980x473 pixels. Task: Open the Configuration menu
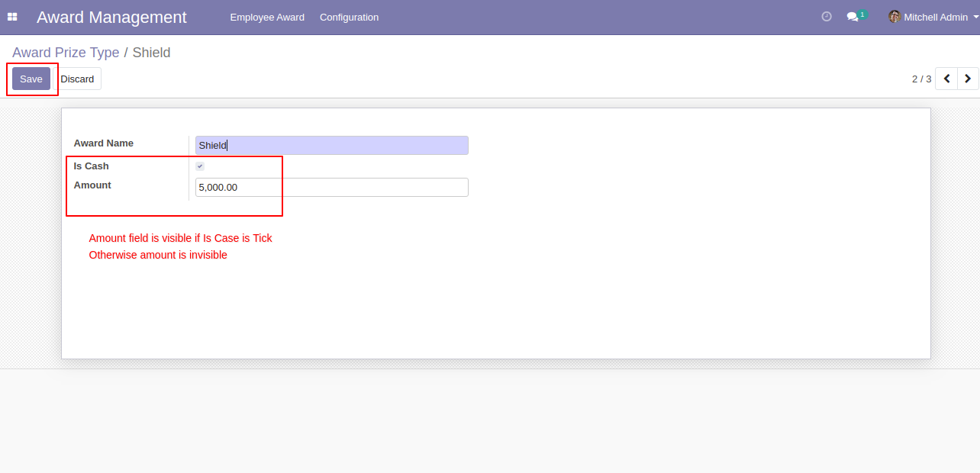coord(349,17)
